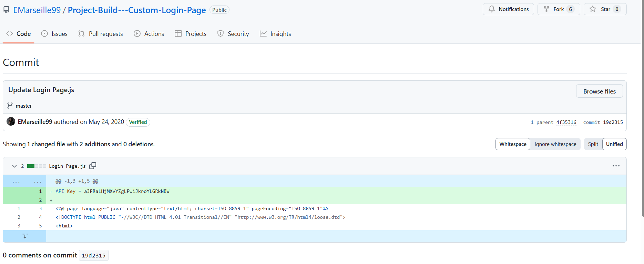
Task: Select the Unified diff view
Action: point(614,144)
